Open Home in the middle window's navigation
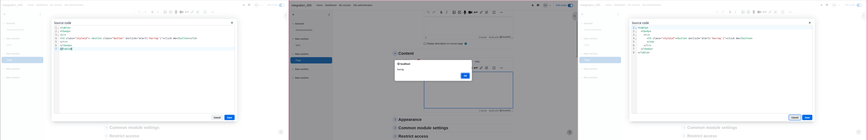868x140 pixels. pos(319,5)
